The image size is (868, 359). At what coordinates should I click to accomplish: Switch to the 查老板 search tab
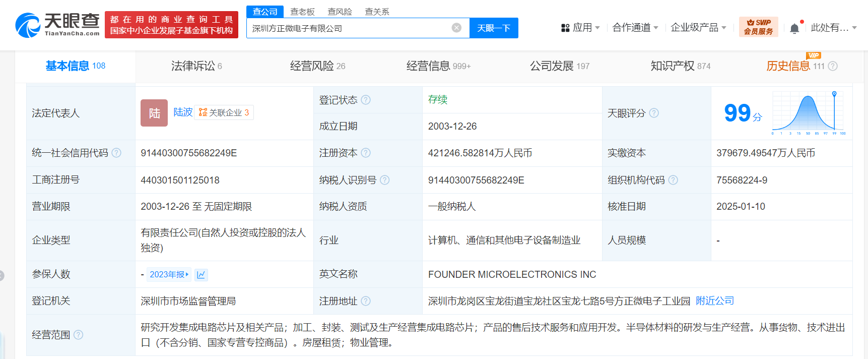[x=302, y=12]
